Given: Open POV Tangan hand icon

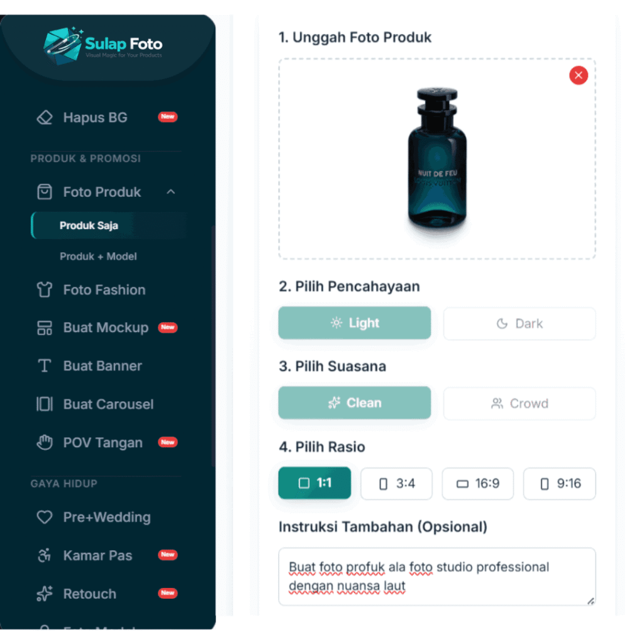Looking at the screenshot, I should pyautogui.click(x=45, y=442).
